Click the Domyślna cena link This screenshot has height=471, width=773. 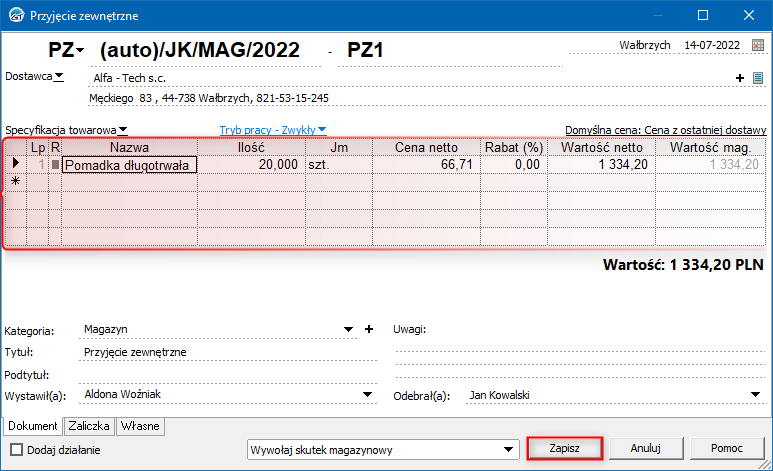[x=666, y=130]
